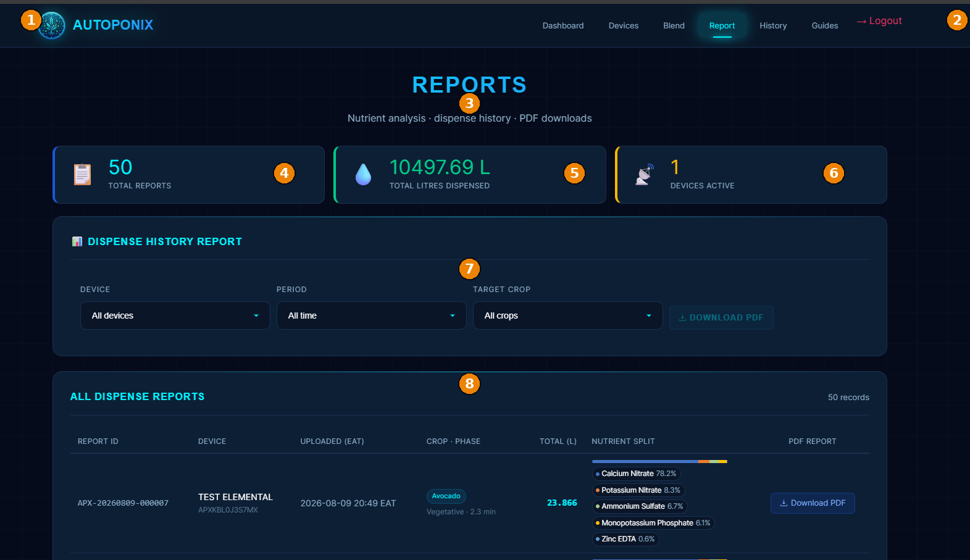Click report ID APX-20260809-000007
970x560 pixels.
(x=123, y=503)
